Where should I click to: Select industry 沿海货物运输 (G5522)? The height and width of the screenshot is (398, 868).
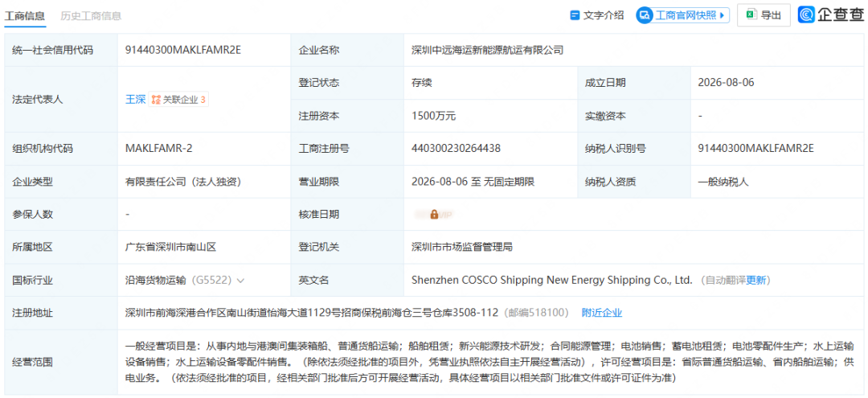click(178, 280)
